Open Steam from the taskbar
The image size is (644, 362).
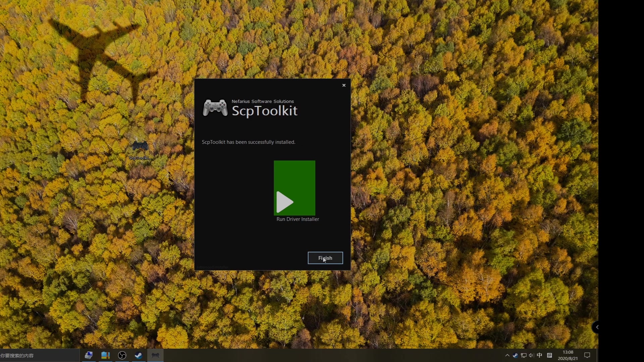(x=139, y=355)
